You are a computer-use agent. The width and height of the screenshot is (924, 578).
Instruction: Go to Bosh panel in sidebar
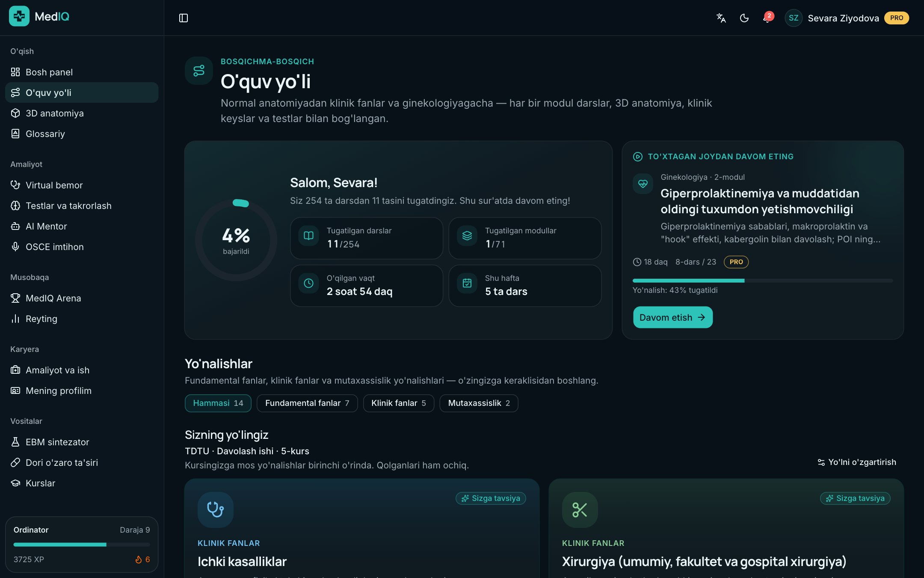[82, 72]
